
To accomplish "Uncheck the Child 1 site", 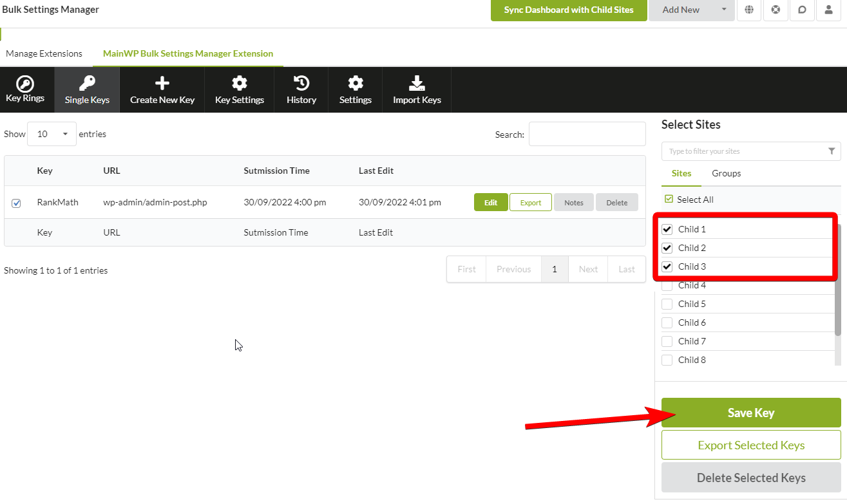I will click(x=667, y=229).
